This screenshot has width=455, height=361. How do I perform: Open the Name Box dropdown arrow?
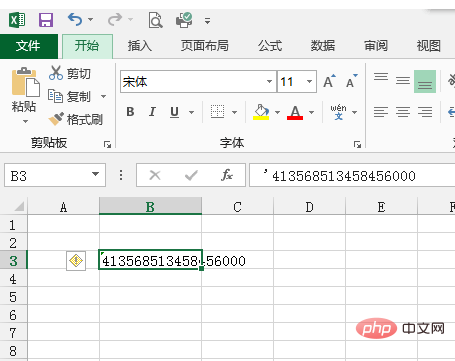[x=96, y=174]
